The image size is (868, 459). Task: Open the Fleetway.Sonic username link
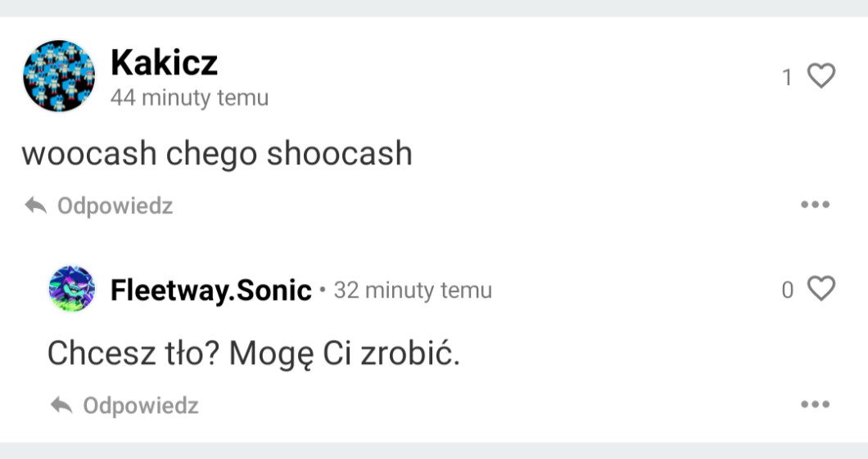pos(210,290)
